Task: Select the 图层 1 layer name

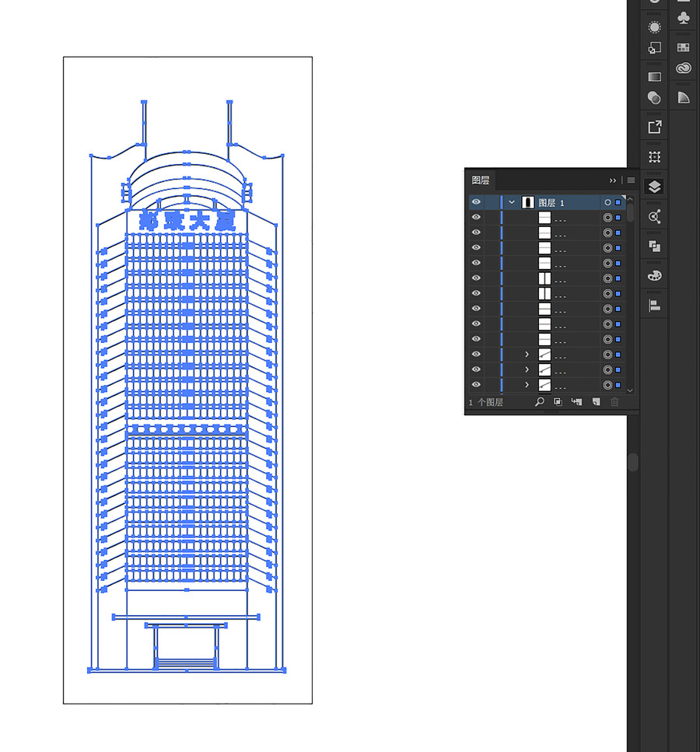Action: click(551, 203)
